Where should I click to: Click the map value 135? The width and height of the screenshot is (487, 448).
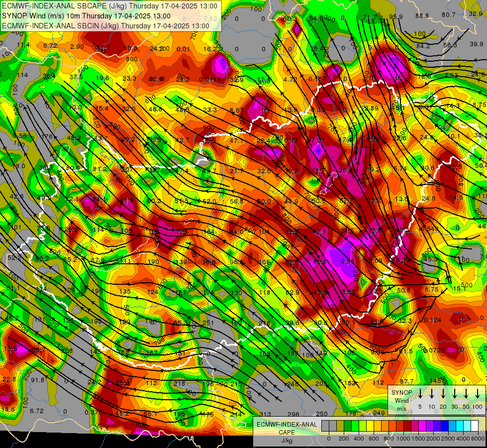125,292
